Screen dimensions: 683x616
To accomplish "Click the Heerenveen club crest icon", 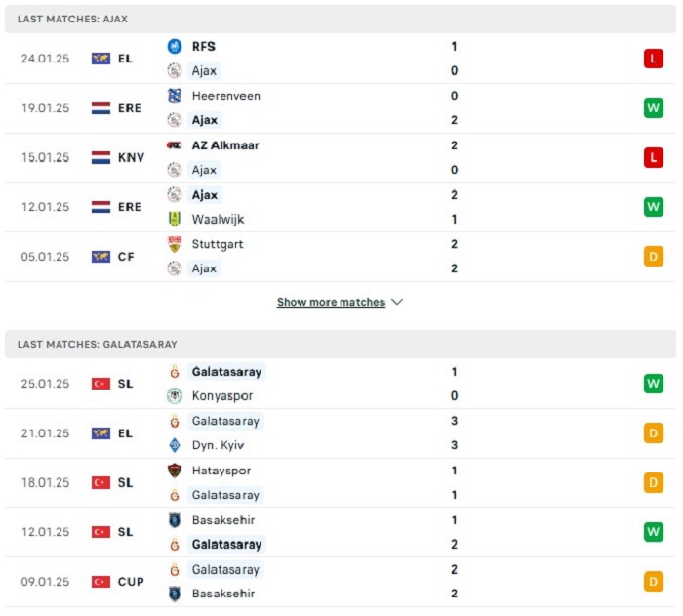I will coord(175,96).
